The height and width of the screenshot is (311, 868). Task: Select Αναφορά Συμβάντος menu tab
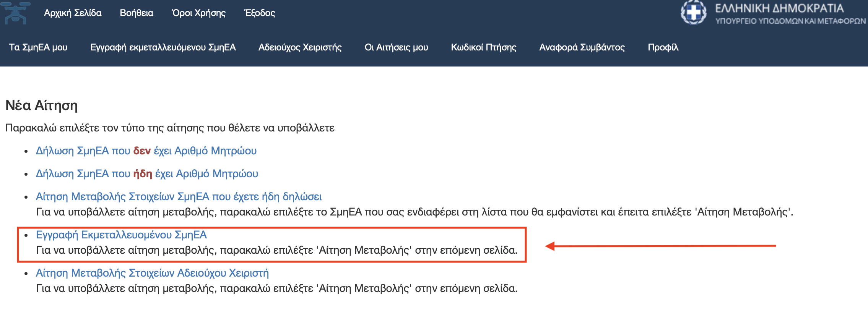pyautogui.click(x=582, y=47)
